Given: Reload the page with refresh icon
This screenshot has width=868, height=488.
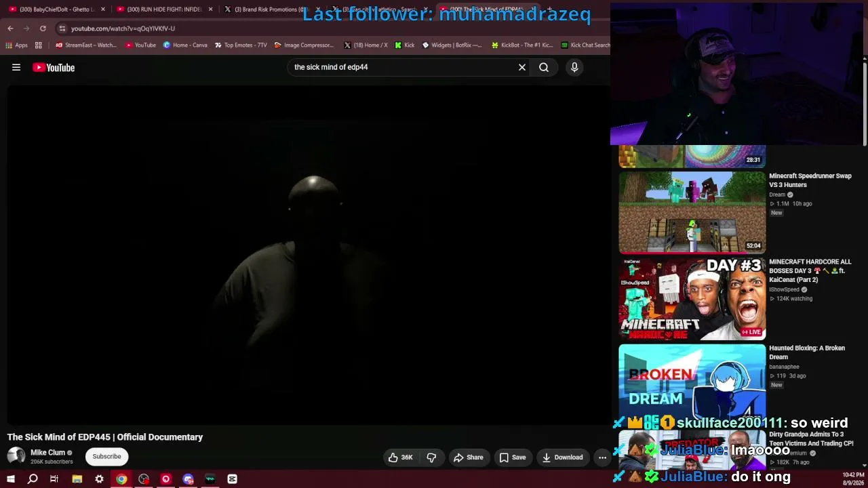Looking at the screenshot, I should coord(43,28).
